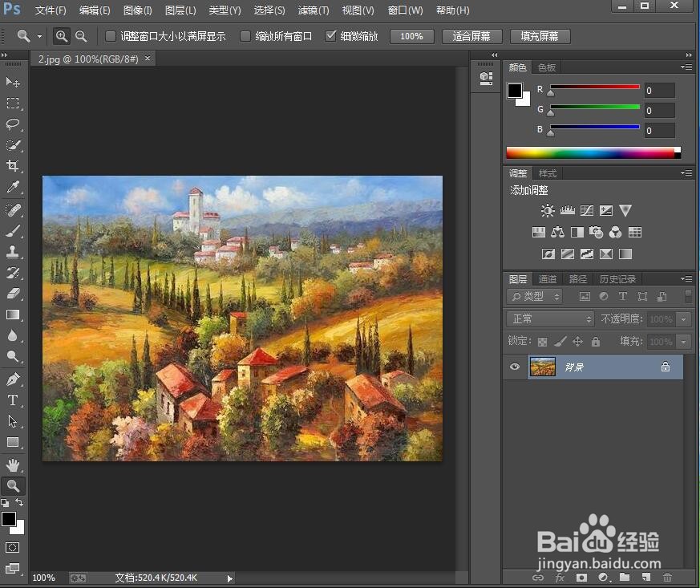
Task: Select the Blur tool
Action: (13, 335)
